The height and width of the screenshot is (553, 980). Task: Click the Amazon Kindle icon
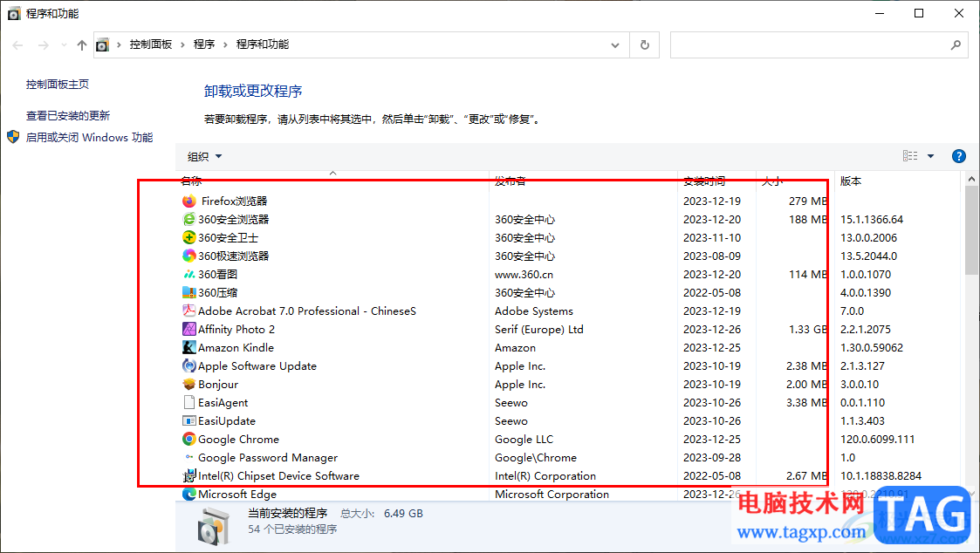188,347
